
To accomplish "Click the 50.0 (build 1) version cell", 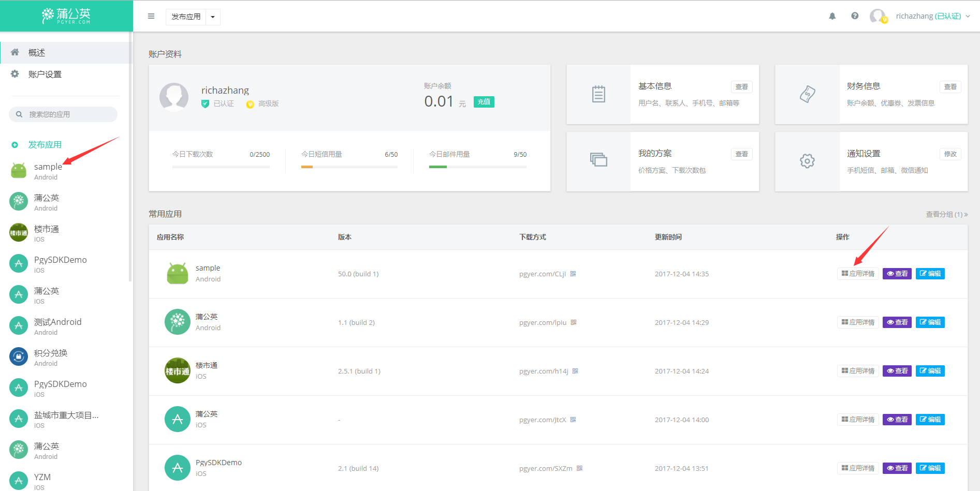I will tap(358, 274).
